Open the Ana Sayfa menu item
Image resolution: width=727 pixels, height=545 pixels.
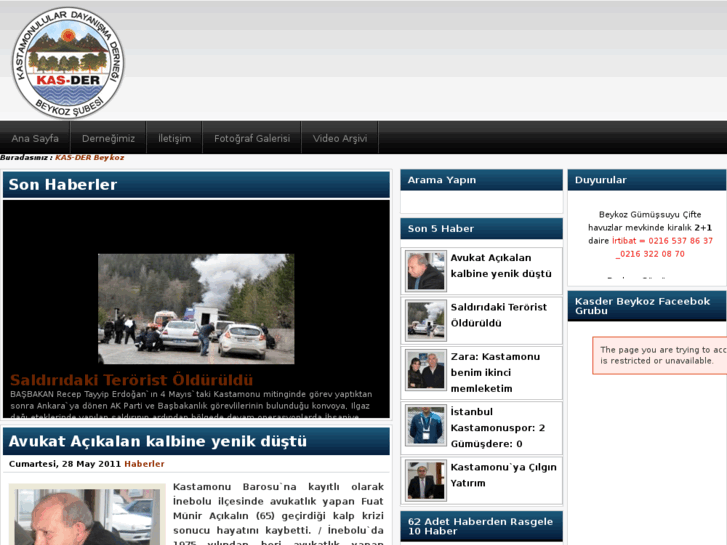(x=35, y=138)
